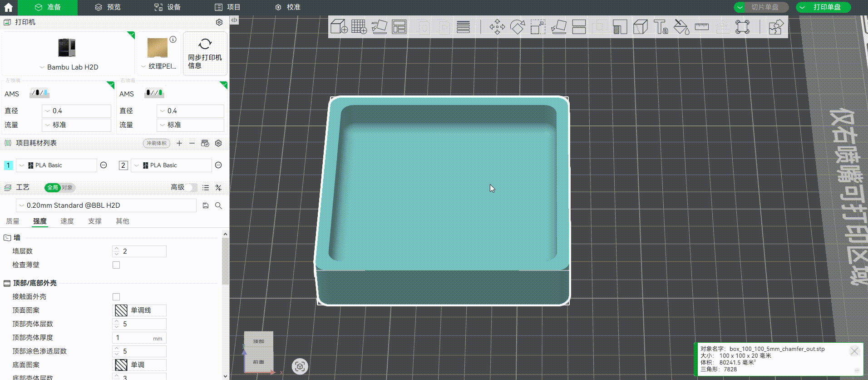Open the 速度 settings tab
Viewport: 868px width, 380px height.
coord(67,221)
